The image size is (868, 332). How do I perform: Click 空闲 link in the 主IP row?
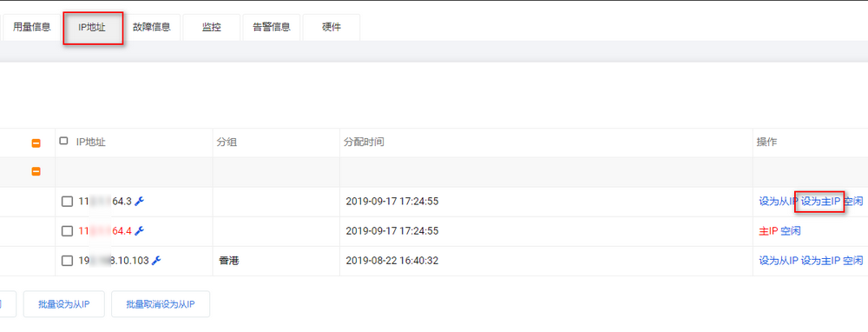[x=791, y=231]
